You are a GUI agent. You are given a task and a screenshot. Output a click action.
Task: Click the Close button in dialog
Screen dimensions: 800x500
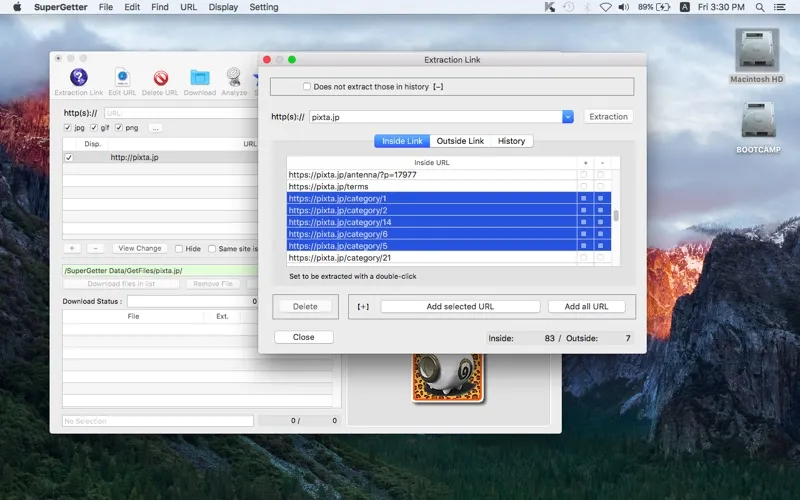point(304,337)
